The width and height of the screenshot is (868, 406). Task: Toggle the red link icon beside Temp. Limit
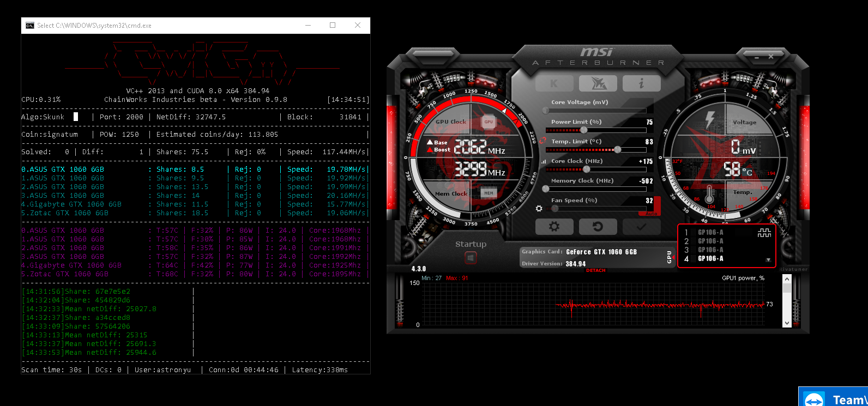point(542,141)
